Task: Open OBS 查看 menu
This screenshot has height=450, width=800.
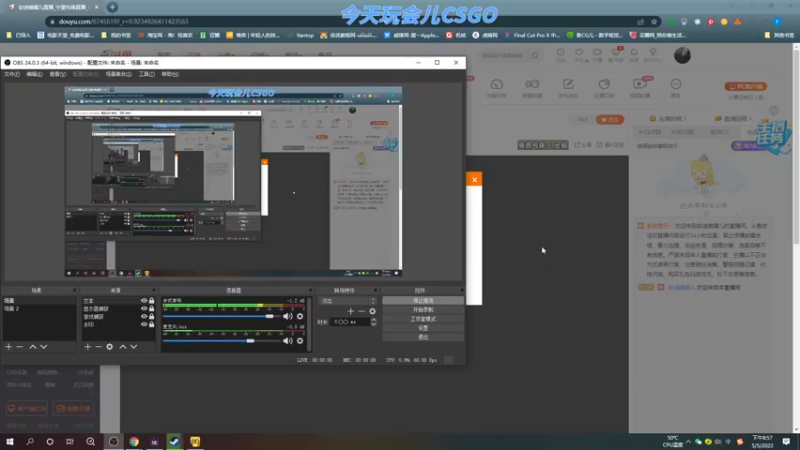Action: [57, 74]
